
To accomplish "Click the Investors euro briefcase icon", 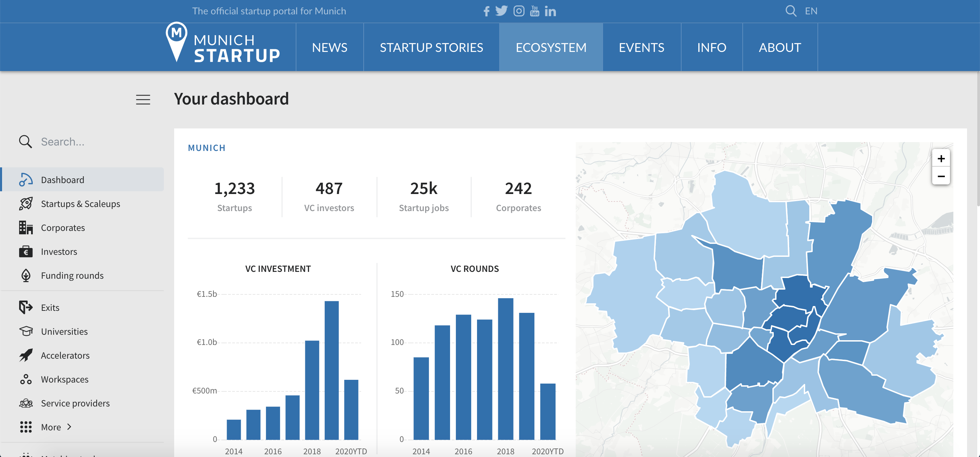I will 26,251.
